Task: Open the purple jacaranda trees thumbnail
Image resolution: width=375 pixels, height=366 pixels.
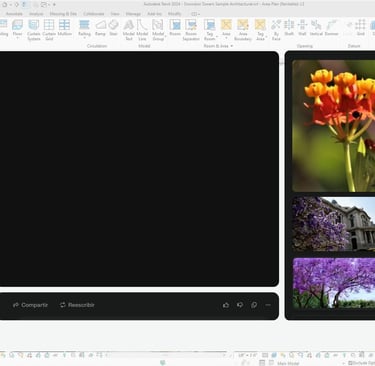Action: pyautogui.click(x=334, y=283)
